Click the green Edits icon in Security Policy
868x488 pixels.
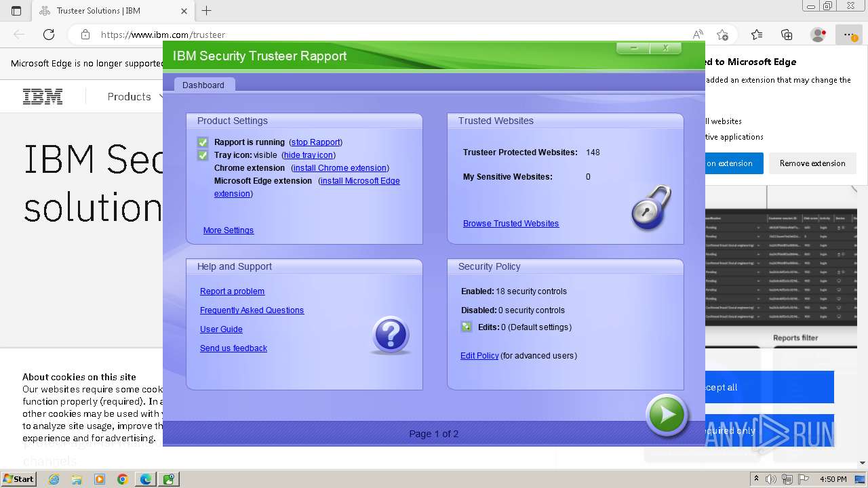pyautogui.click(x=467, y=327)
